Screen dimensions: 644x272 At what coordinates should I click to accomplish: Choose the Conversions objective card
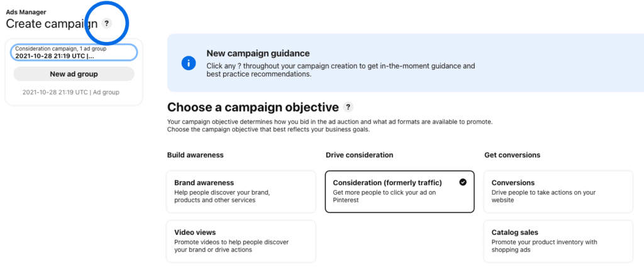coord(558,192)
